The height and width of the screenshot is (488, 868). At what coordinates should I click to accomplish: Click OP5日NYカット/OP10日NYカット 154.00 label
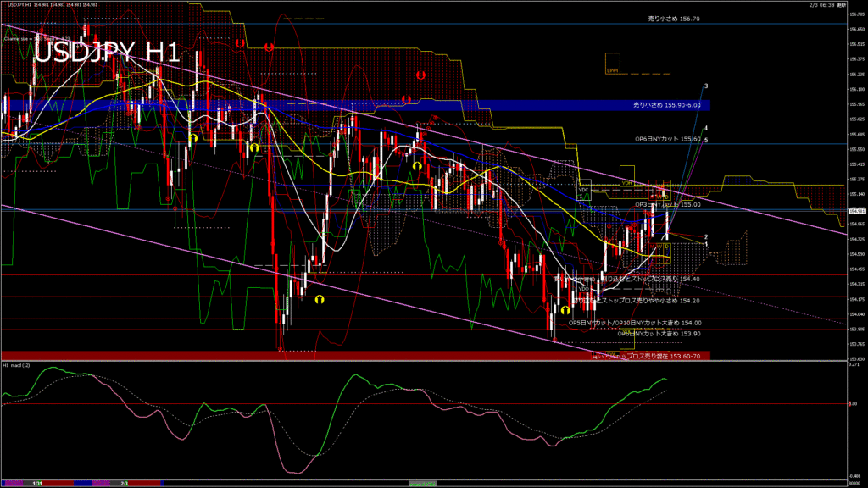[x=635, y=323]
